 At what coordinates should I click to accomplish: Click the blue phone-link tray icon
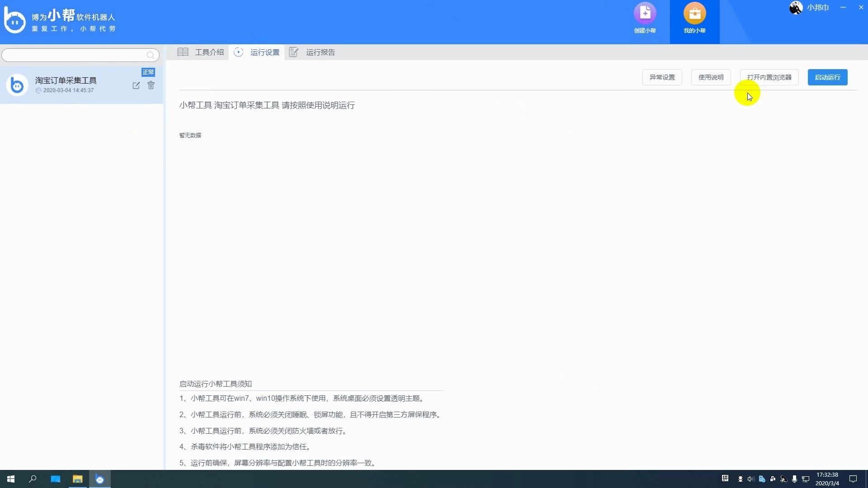pyautogui.click(x=762, y=479)
